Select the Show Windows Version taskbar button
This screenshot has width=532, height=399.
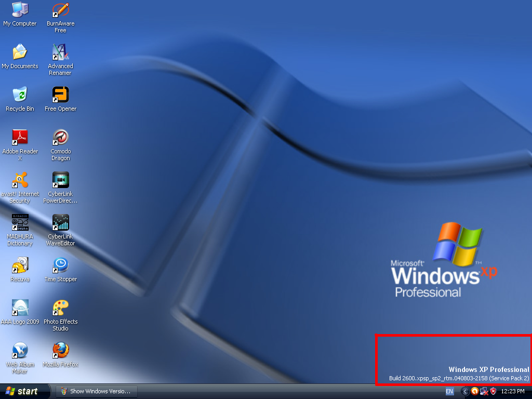(x=96, y=391)
